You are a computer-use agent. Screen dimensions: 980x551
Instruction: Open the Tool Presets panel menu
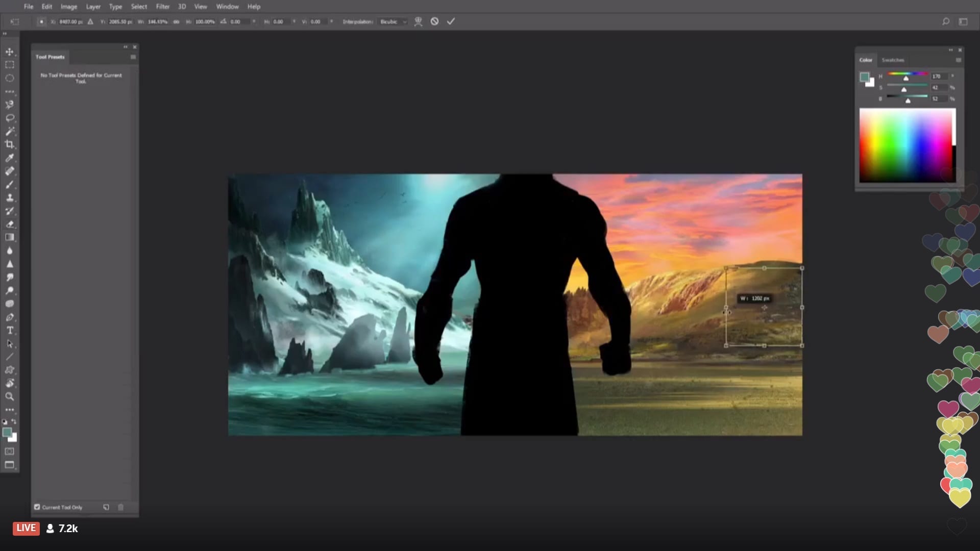(133, 57)
